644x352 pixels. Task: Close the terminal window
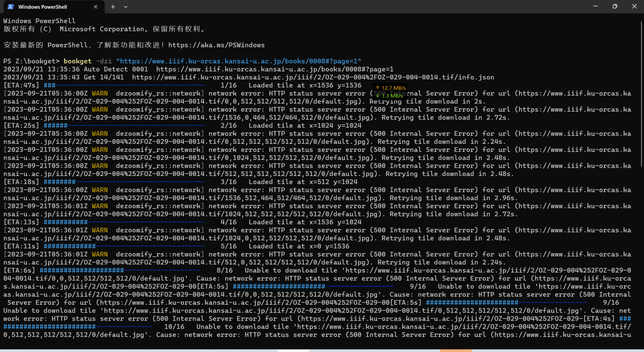(x=634, y=6)
